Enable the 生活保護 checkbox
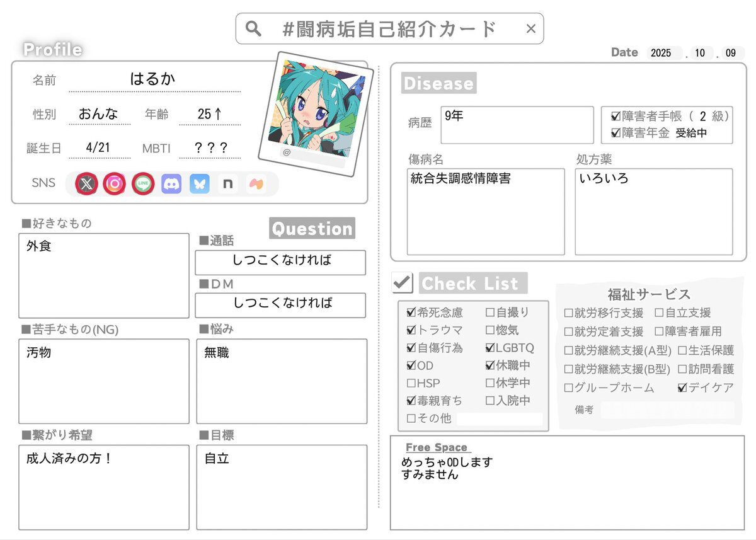756x540 pixels. coord(682,350)
